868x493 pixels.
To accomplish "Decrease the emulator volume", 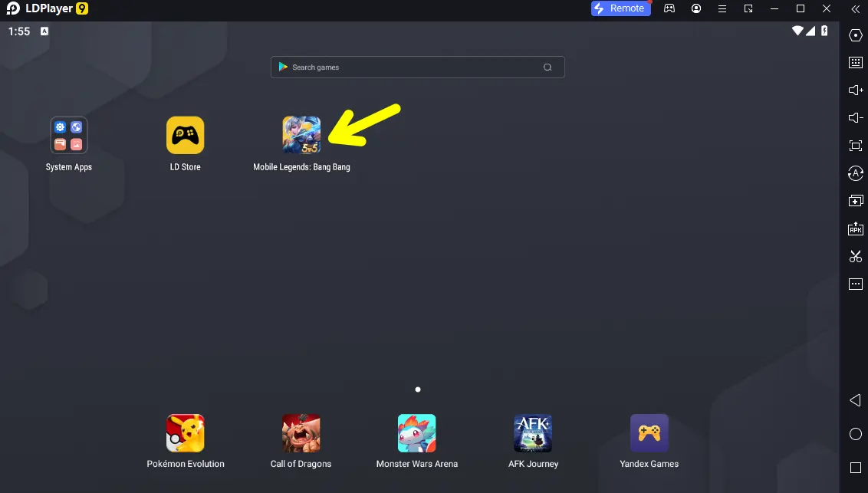I will 855,117.
